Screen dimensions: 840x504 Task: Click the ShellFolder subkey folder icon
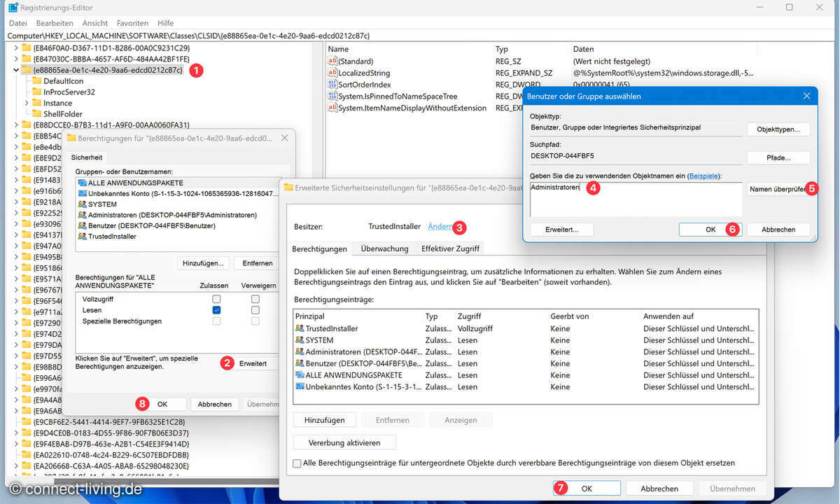[37, 113]
